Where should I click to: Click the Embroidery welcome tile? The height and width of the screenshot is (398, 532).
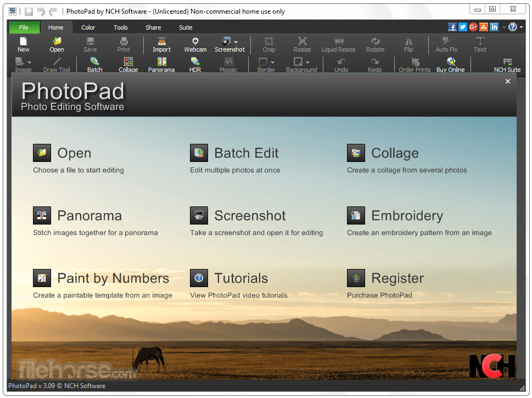coord(419,222)
